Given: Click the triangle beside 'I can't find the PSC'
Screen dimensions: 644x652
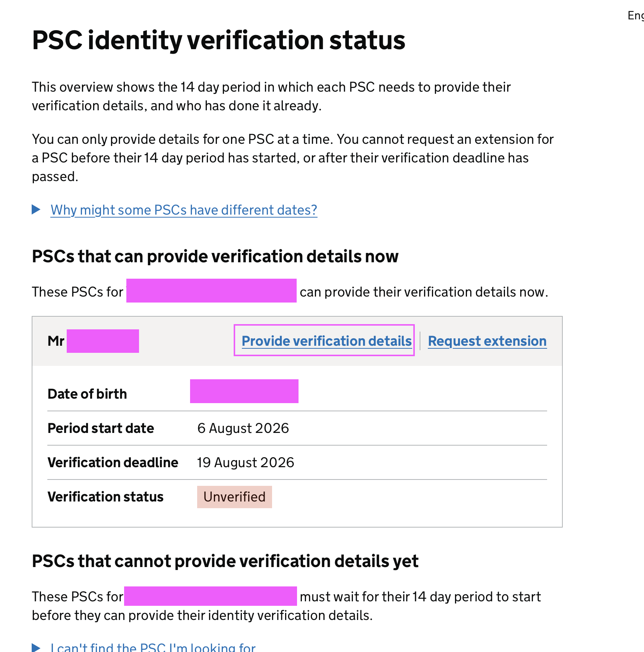Looking at the screenshot, I should (x=36, y=648).
